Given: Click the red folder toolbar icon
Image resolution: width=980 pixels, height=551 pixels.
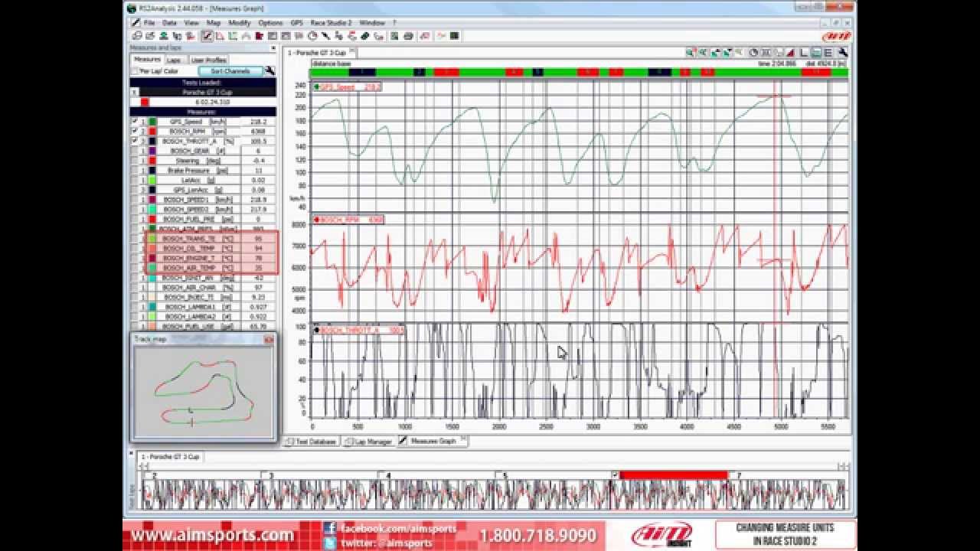Looking at the screenshot, I should click(x=259, y=35).
